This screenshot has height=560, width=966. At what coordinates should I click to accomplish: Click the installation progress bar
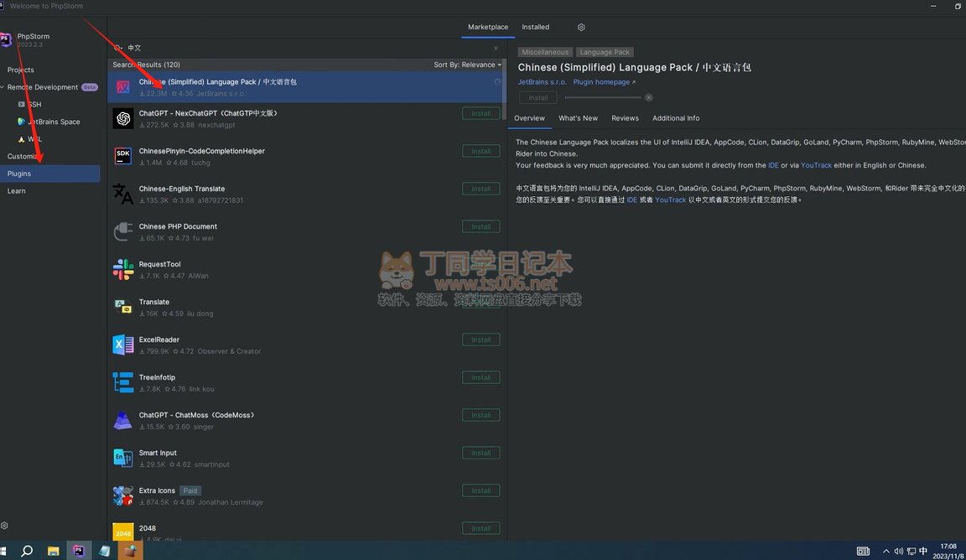point(603,98)
